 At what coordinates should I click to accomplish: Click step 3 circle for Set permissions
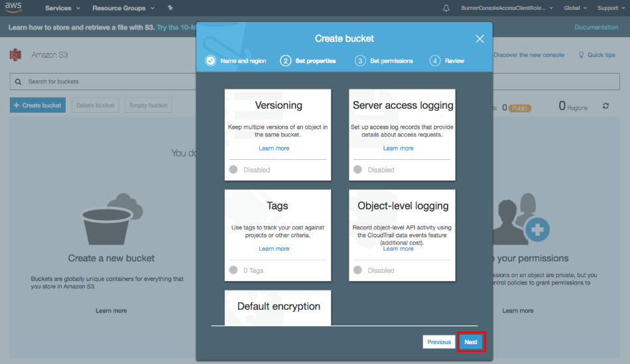360,61
